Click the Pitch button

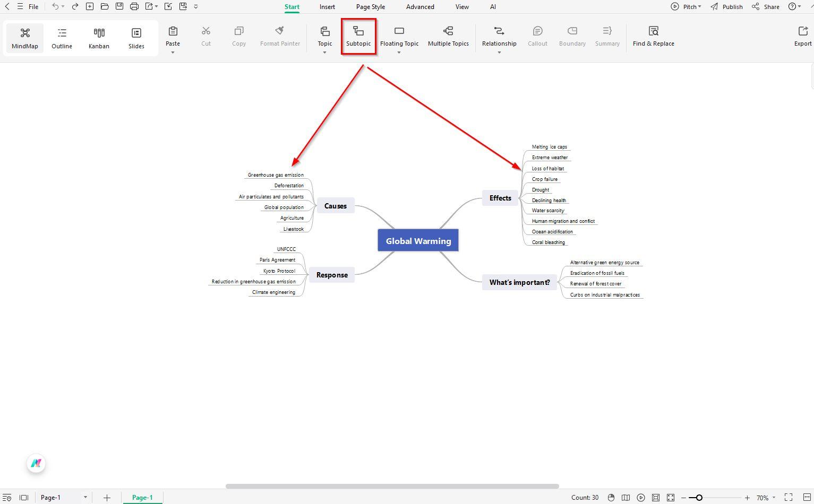(x=686, y=7)
